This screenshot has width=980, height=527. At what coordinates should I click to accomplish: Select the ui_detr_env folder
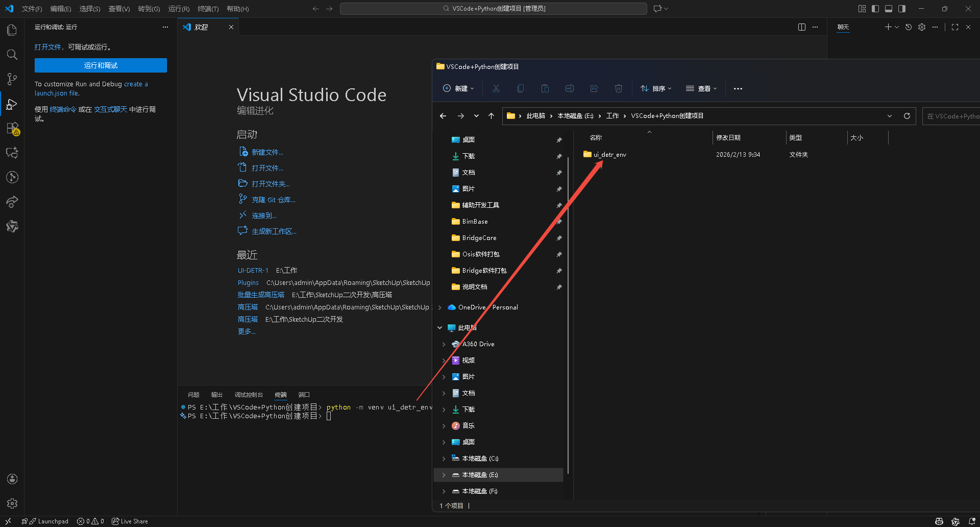[x=609, y=155]
